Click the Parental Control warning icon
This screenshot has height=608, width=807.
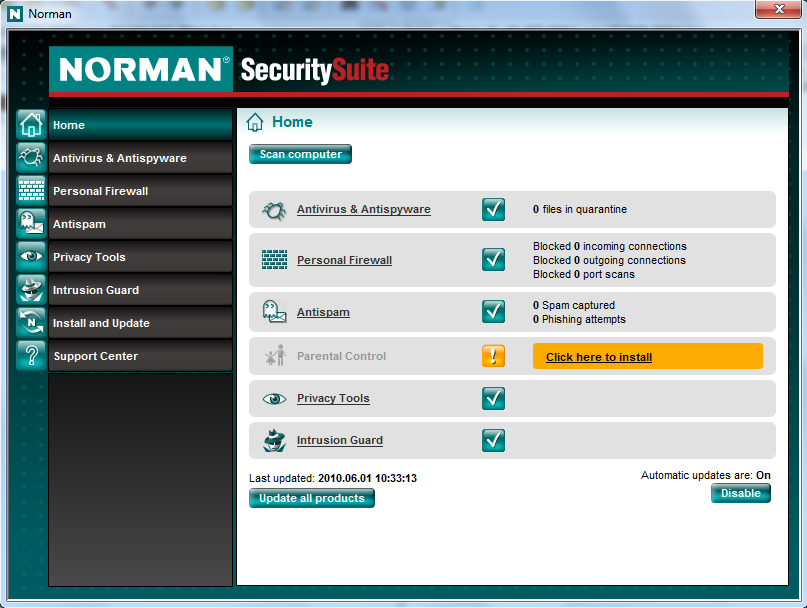(493, 356)
